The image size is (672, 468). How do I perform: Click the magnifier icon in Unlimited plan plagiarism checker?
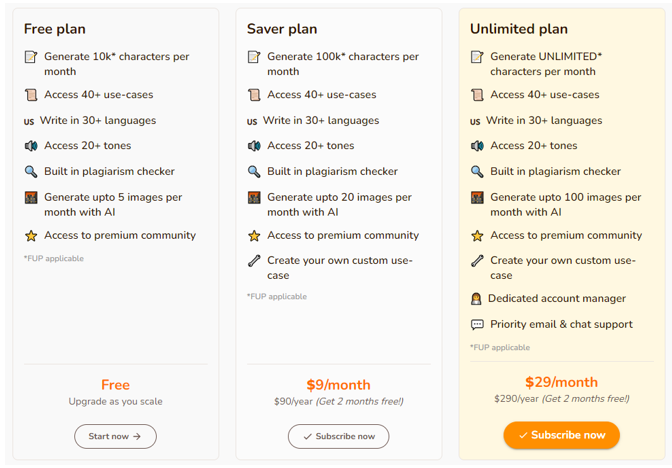click(x=477, y=171)
